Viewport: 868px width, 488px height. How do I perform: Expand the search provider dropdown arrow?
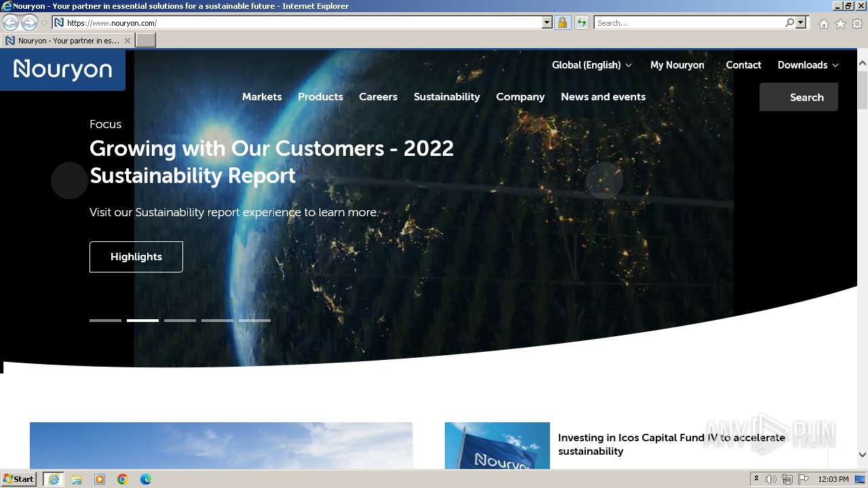[x=801, y=23]
